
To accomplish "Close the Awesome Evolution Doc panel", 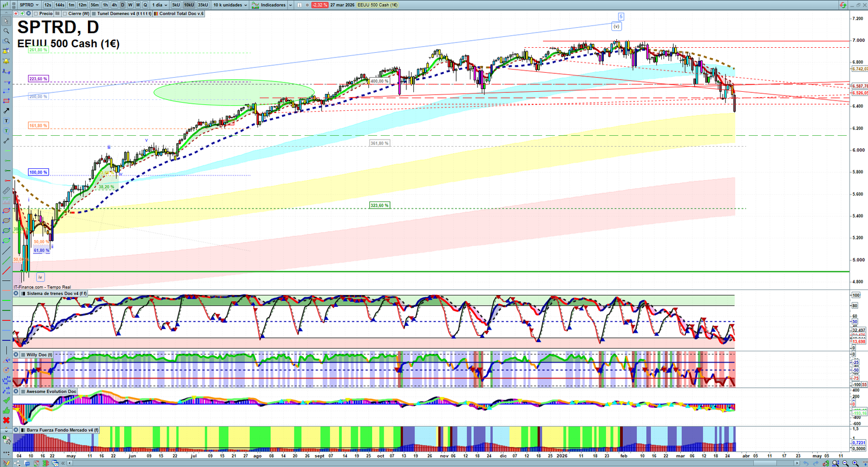I will coord(16,392).
